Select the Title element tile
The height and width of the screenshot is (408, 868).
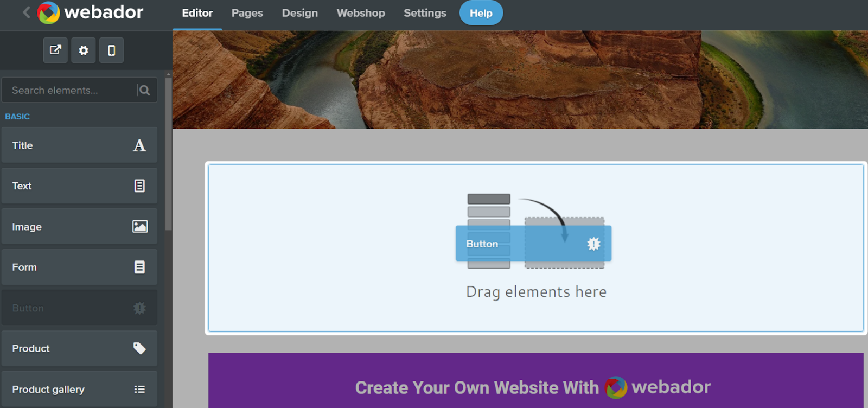pos(79,145)
